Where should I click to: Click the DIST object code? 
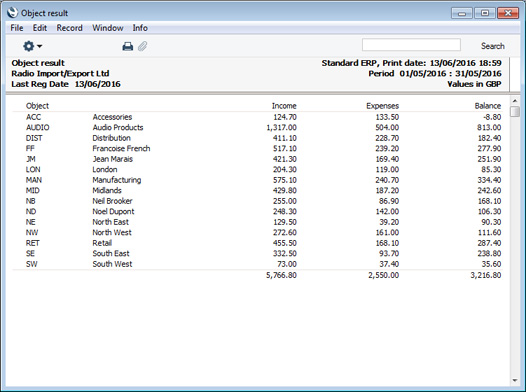pos(34,138)
